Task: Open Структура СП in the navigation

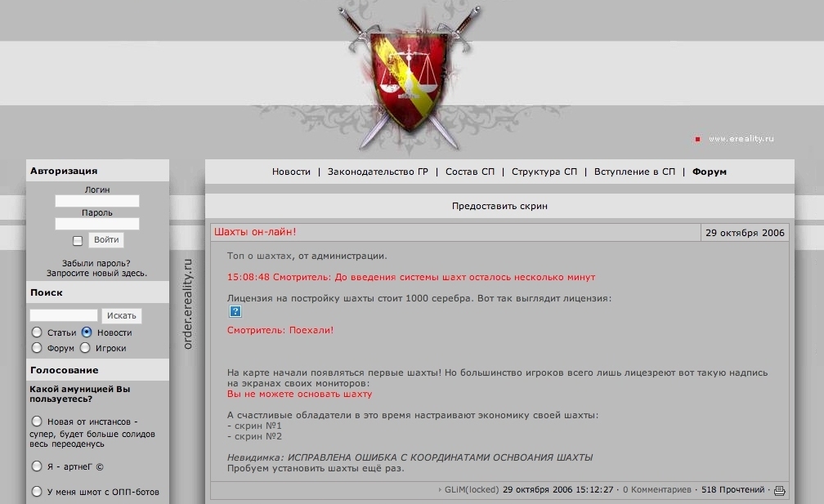Action: tap(544, 172)
